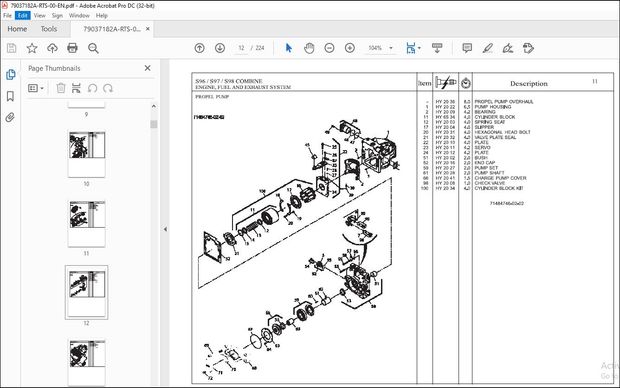Click the Save file icon

pyautogui.click(x=11, y=48)
